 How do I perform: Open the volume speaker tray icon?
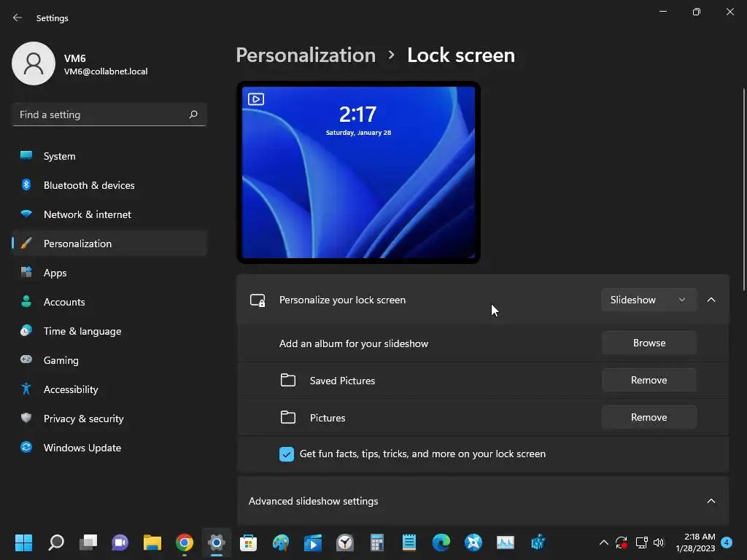tap(659, 542)
